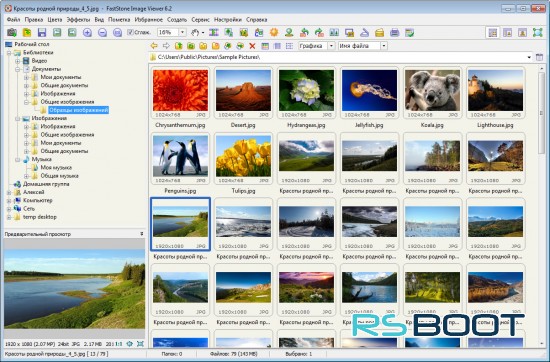Expand the Компьютер tree node
This screenshot has height=362, width=550.
click(x=9, y=201)
